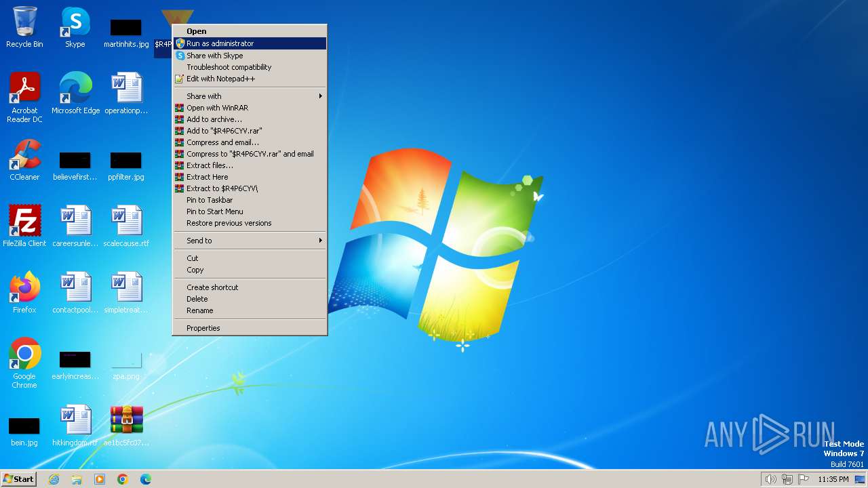Open Windows Explorer folder from taskbar
The image size is (868, 488).
(77, 479)
